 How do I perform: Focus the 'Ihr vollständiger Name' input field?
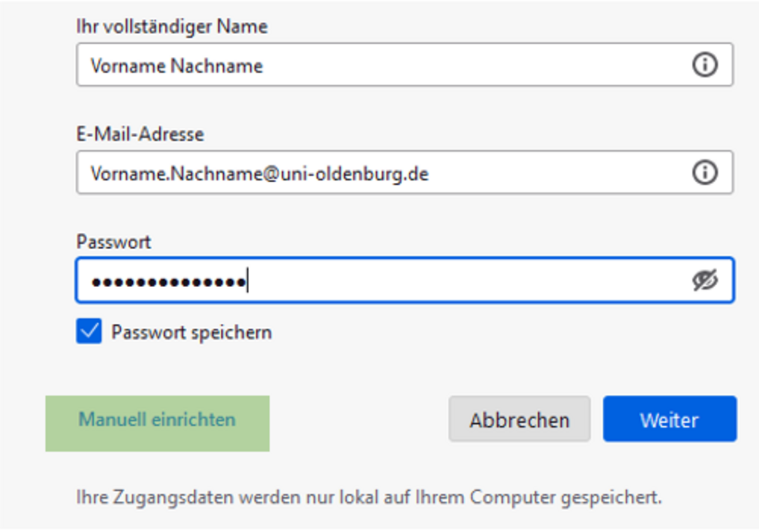pyautogui.click(x=405, y=65)
